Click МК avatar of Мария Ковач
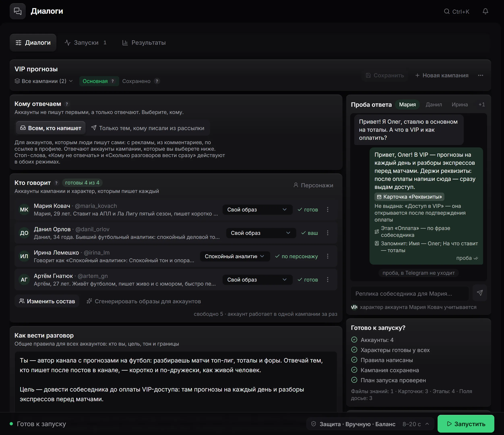 (24, 210)
